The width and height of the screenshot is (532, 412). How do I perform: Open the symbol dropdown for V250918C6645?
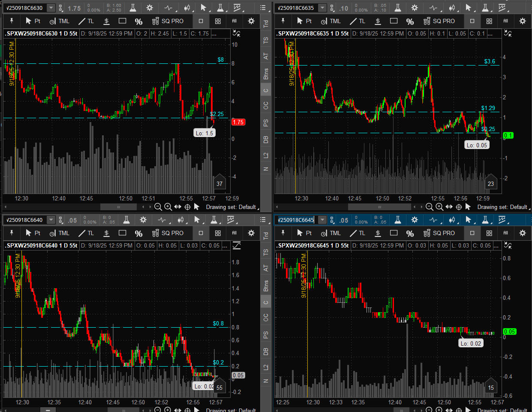click(322, 220)
